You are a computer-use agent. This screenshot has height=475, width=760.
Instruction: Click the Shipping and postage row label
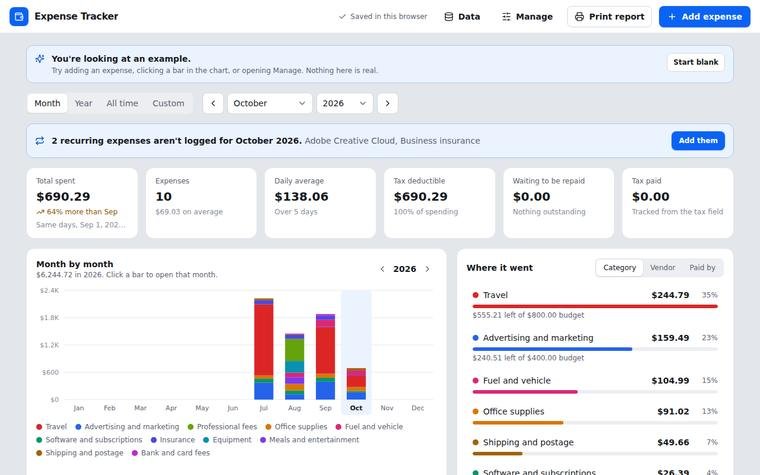pyautogui.click(x=528, y=443)
